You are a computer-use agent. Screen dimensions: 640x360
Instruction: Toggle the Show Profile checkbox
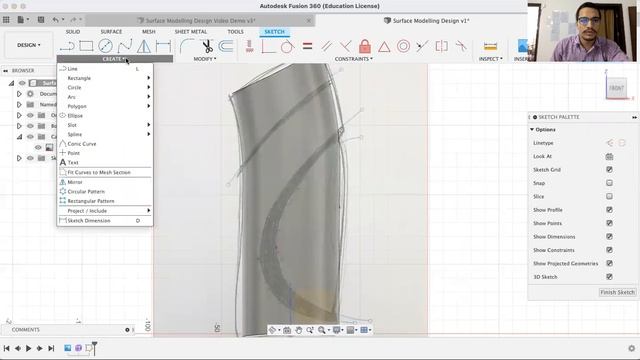tap(609, 210)
